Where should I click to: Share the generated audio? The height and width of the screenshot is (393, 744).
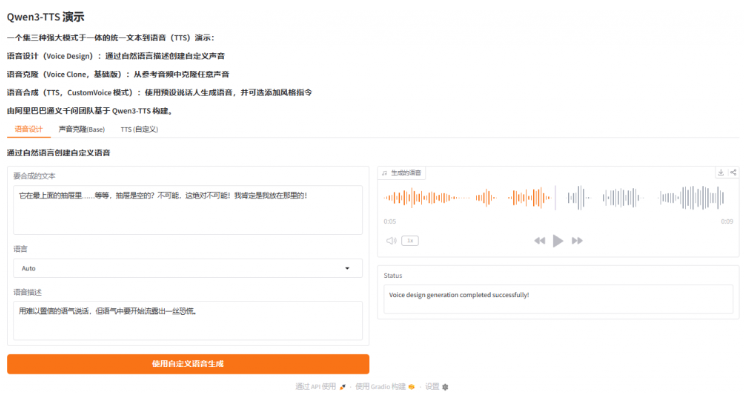click(733, 173)
